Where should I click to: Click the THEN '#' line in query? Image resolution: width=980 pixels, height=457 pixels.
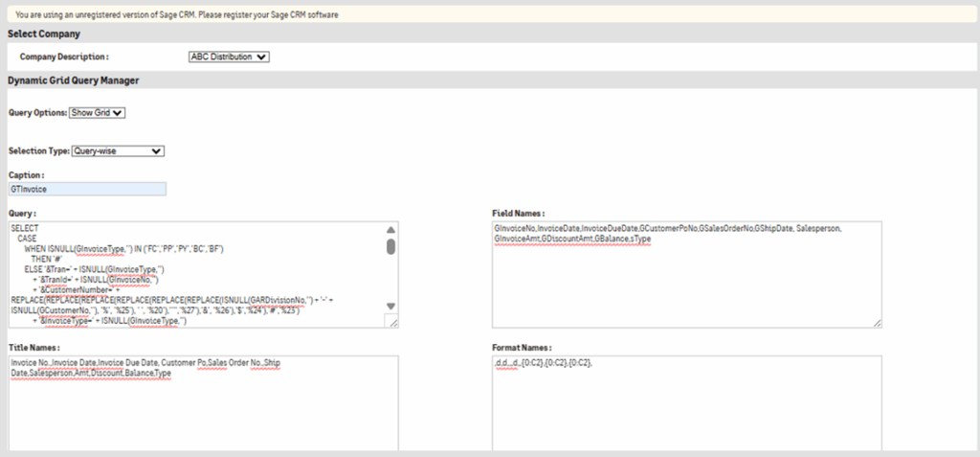coord(46,259)
